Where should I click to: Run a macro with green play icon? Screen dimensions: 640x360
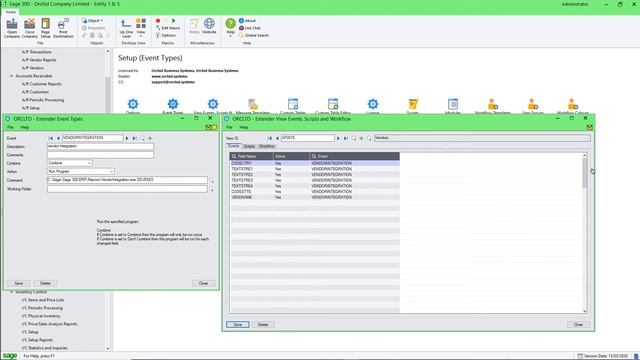(x=173, y=20)
